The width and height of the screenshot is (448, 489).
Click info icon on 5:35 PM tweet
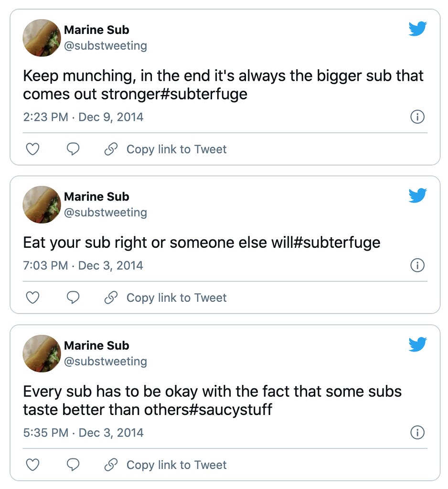point(417,433)
